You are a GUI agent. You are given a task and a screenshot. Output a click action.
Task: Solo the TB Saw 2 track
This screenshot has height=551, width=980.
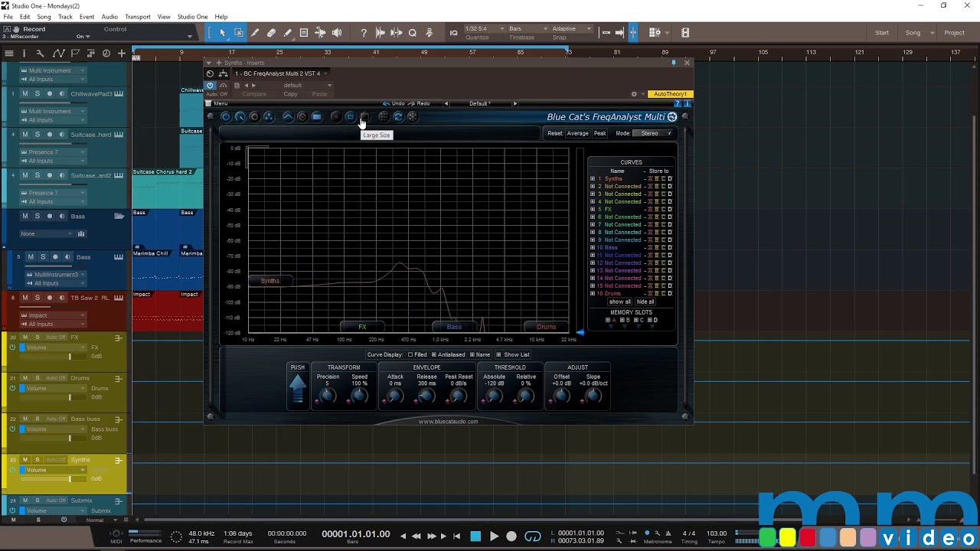tap(37, 298)
